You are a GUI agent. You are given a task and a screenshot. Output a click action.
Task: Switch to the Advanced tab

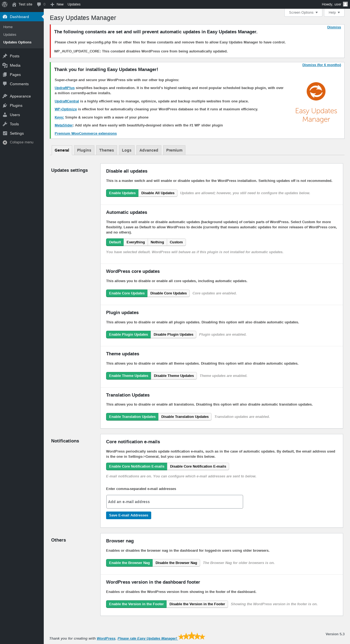click(x=149, y=150)
